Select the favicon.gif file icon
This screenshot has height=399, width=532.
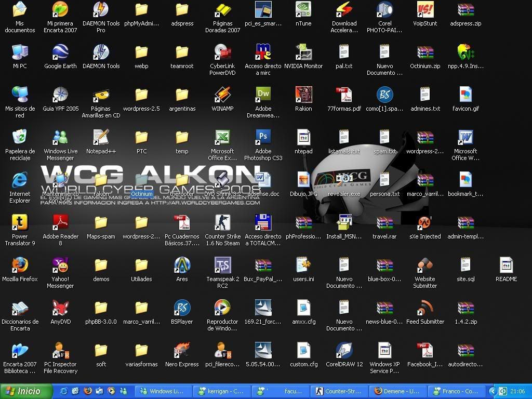point(465,95)
